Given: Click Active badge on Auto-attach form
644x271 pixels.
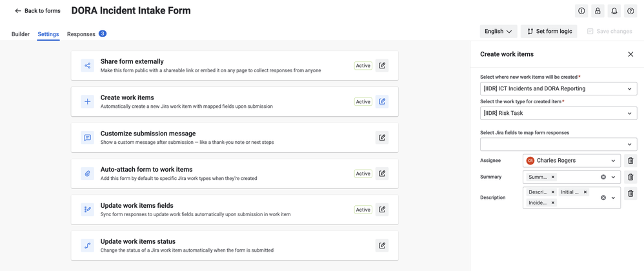Looking at the screenshot, I should point(363,174).
